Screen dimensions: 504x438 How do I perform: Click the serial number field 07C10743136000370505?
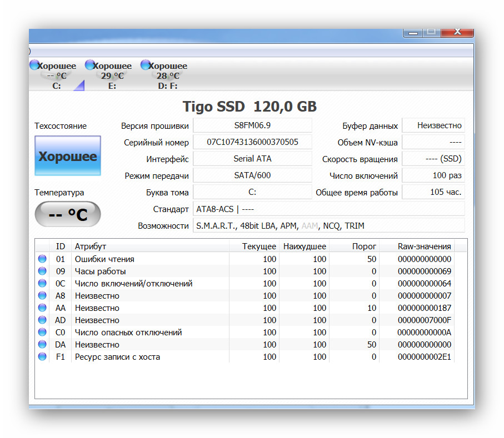tap(252, 142)
